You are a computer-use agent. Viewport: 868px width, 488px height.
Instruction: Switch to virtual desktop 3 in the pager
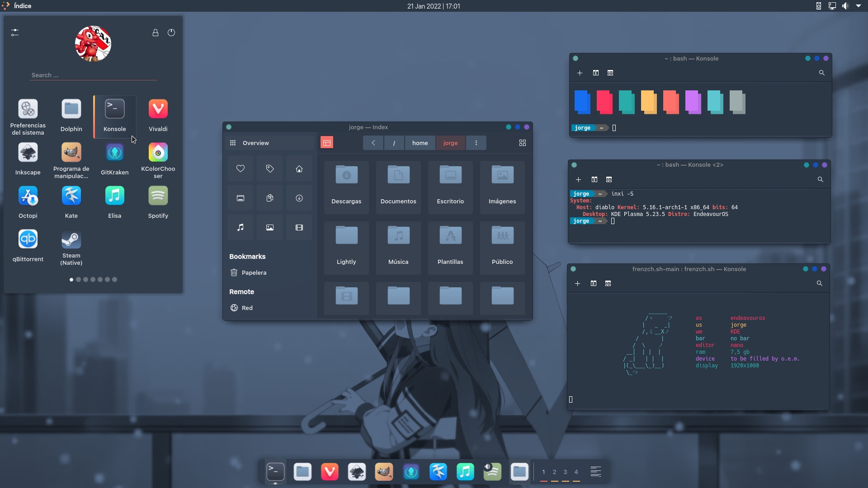[565, 473]
